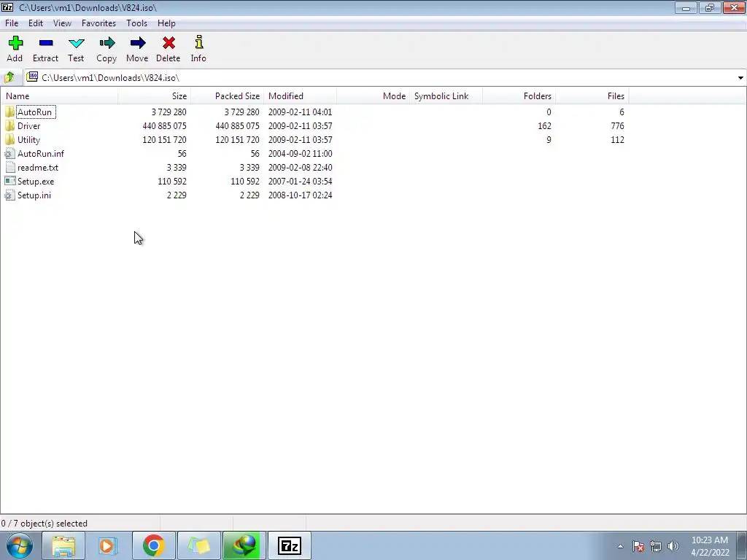Open Windows Explorer from taskbar

point(64,545)
